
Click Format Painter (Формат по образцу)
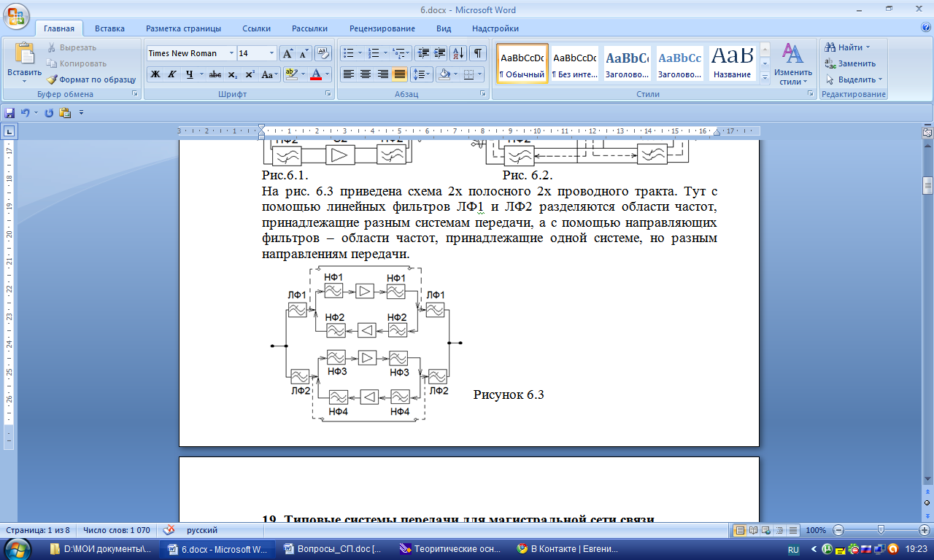(x=91, y=79)
